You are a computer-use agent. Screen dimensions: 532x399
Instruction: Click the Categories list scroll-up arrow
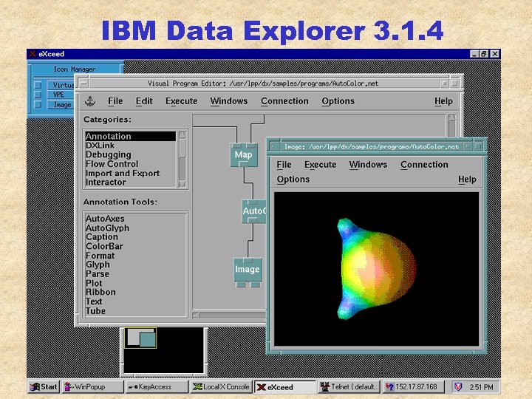click(183, 135)
